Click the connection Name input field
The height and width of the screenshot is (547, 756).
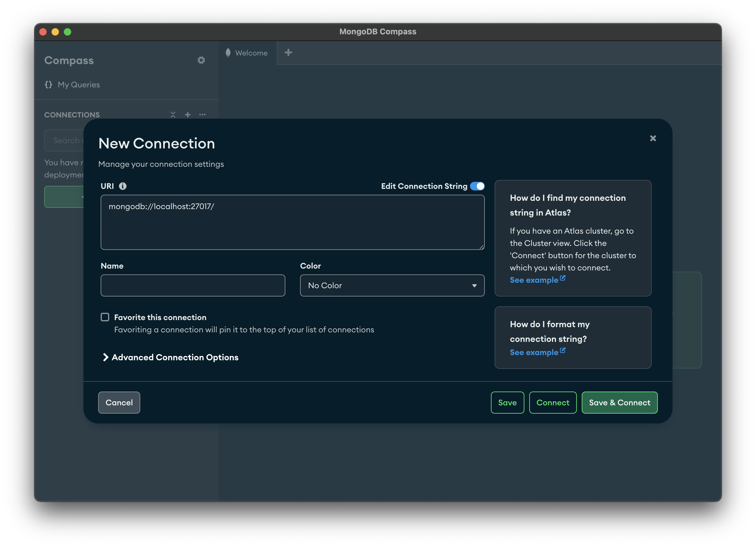[193, 285]
